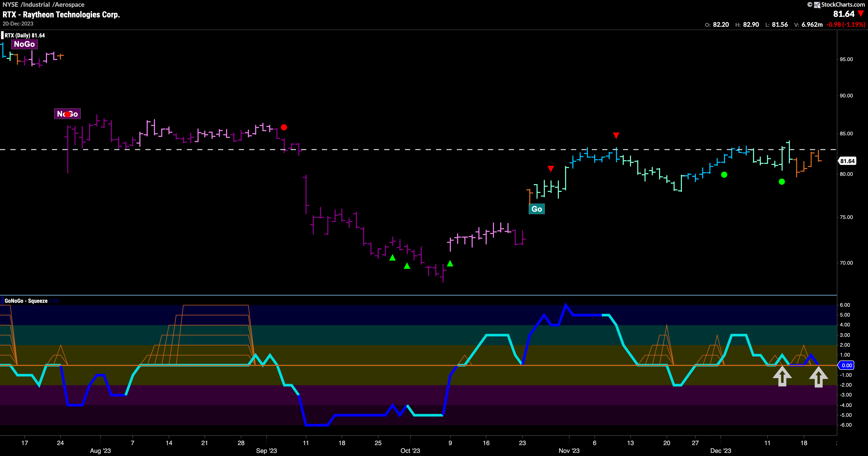This screenshot has height=456, width=868.
Task: Click the green circle marker in early December
Action: click(x=724, y=175)
